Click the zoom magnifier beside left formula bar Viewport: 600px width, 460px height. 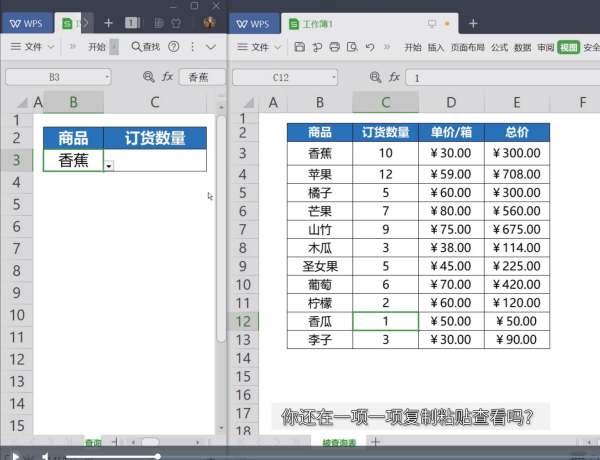click(149, 76)
